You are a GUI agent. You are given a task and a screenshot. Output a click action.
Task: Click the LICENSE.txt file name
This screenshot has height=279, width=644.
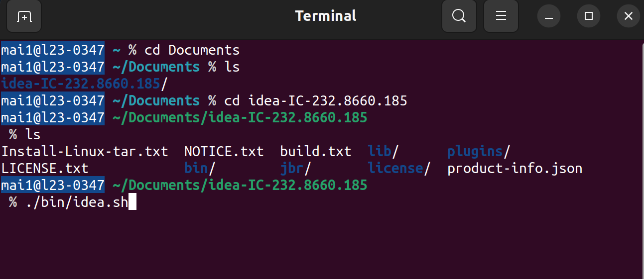[x=45, y=168]
